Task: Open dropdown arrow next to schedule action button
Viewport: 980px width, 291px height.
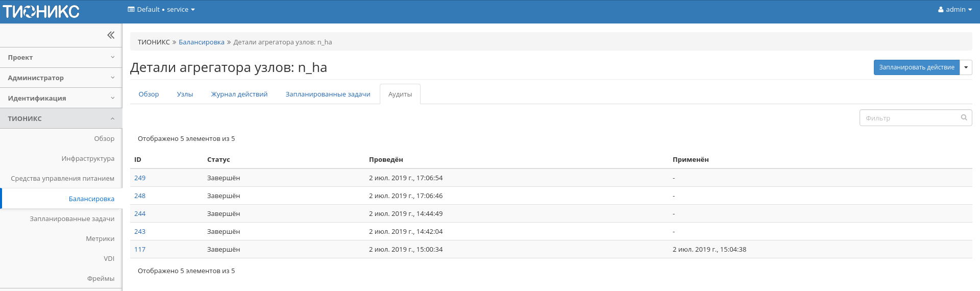Action: [x=966, y=67]
